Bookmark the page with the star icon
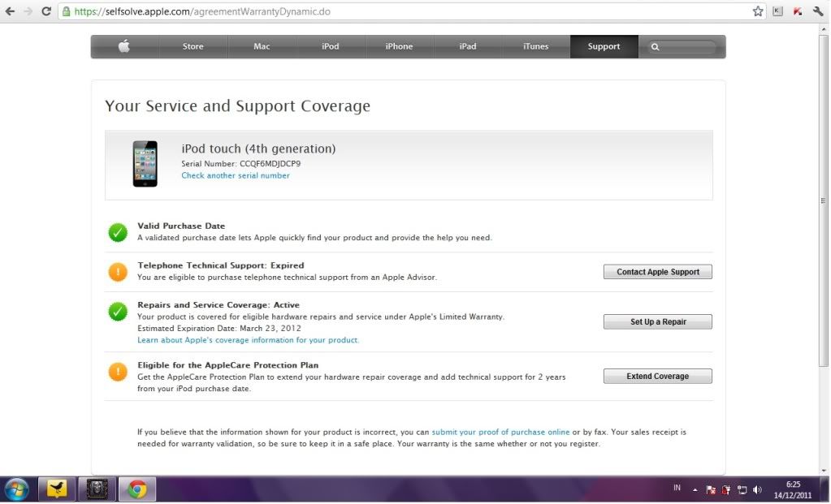Image resolution: width=831 pixels, height=504 pixels. coord(758,11)
